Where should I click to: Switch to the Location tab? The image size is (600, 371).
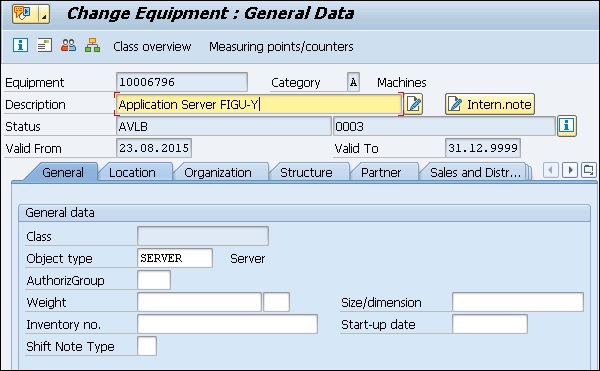point(132,172)
